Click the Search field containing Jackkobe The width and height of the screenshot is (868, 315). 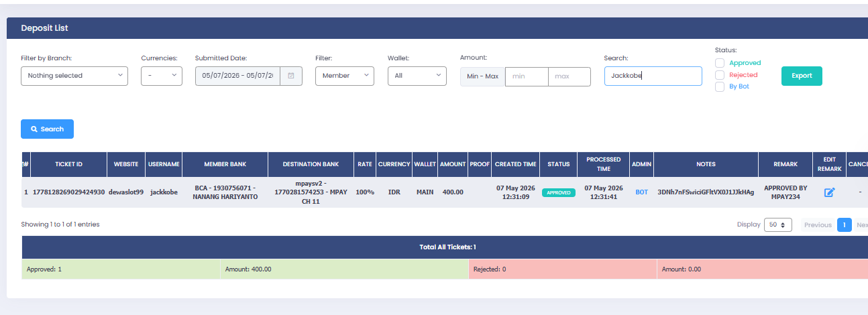click(653, 76)
